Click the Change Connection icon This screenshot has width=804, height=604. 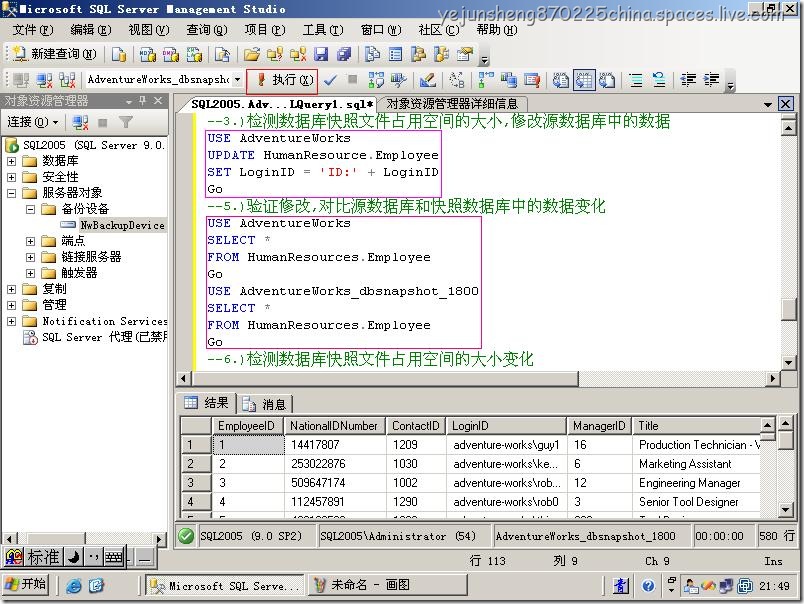pos(67,80)
